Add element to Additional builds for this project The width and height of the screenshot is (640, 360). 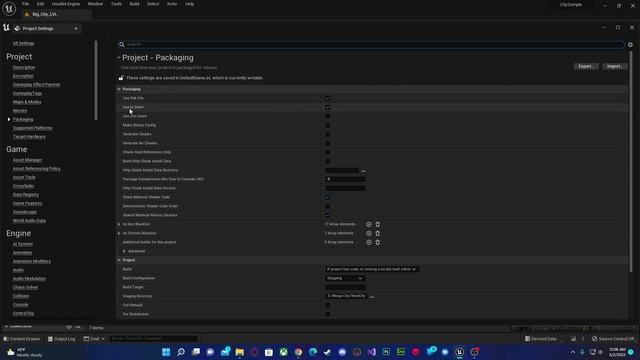pos(369,242)
